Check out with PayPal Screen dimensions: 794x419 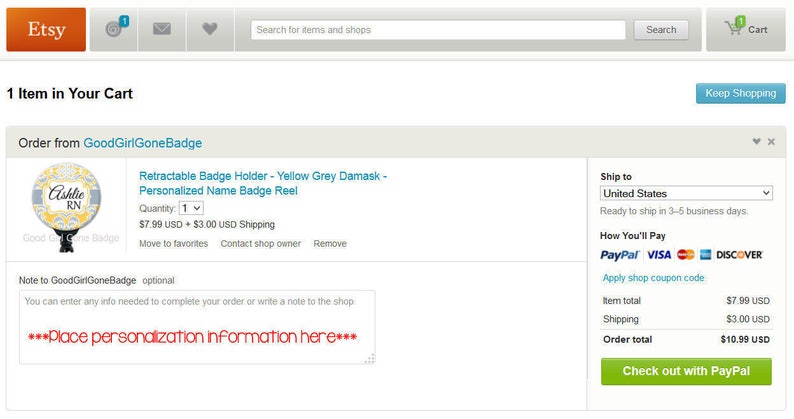point(686,371)
